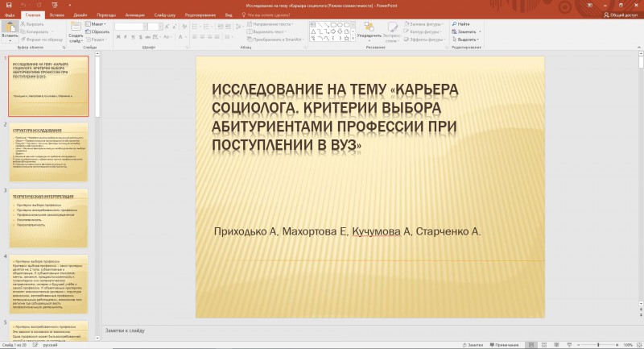The image size is (644, 349).
Task: Select slide 3 thumbnail 'Теоретическая интерпретация'
Action: 48,218
